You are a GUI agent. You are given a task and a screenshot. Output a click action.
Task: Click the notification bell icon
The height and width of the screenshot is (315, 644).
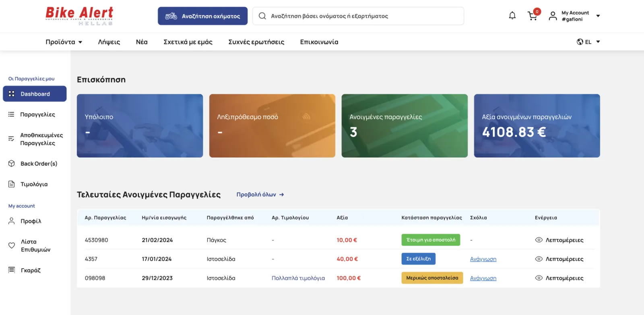tap(512, 16)
